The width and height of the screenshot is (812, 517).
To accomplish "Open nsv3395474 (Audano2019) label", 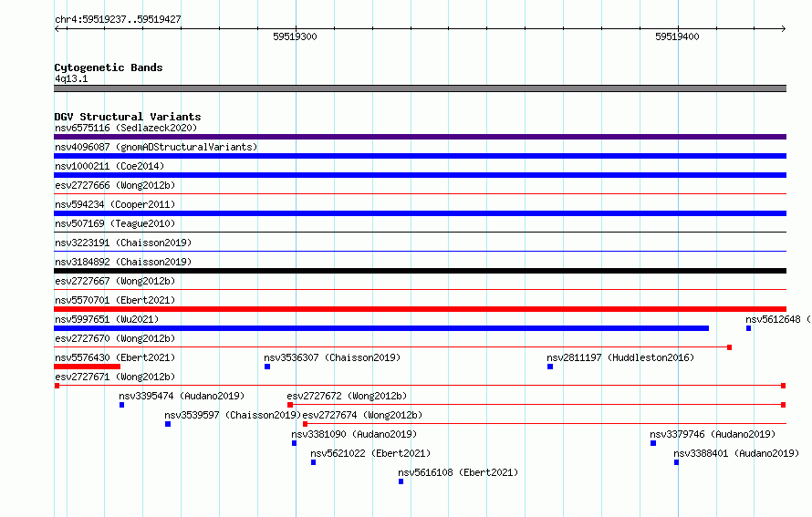I will pos(182,396).
